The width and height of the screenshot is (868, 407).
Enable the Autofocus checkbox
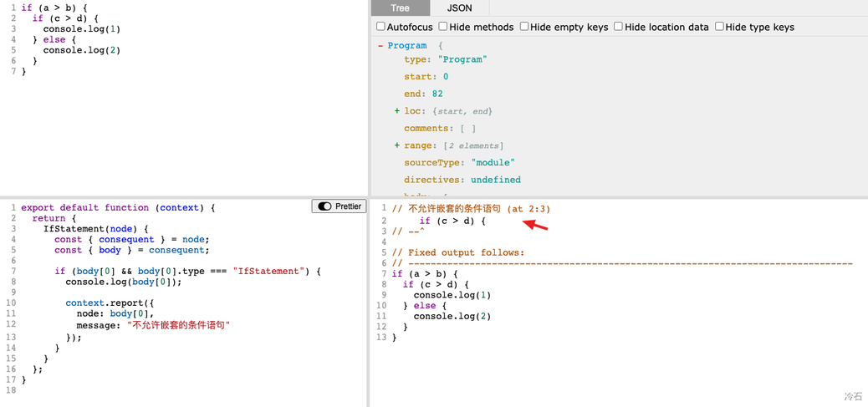click(x=381, y=27)
